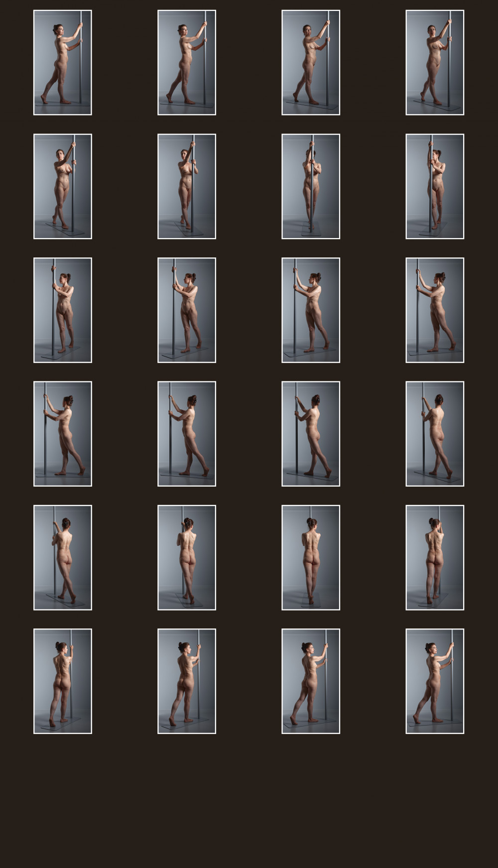The height and width of the screenshot is (868, 498).
Task: Select the first thumbnail in row two
Action: 63,186
